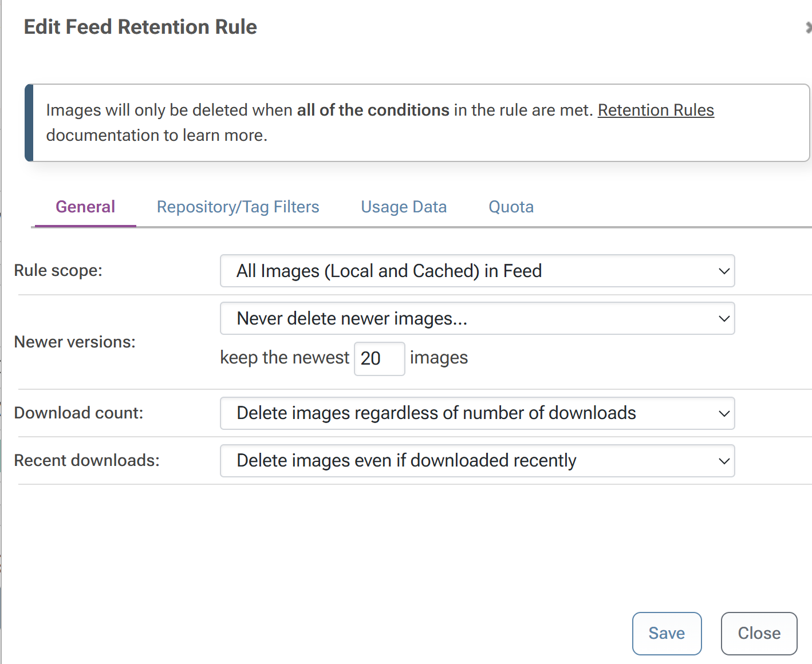Expand the Rule scope dropdown
Image resolution: width=812 pixels, height=664 pixels.
[x=477, y=271]
